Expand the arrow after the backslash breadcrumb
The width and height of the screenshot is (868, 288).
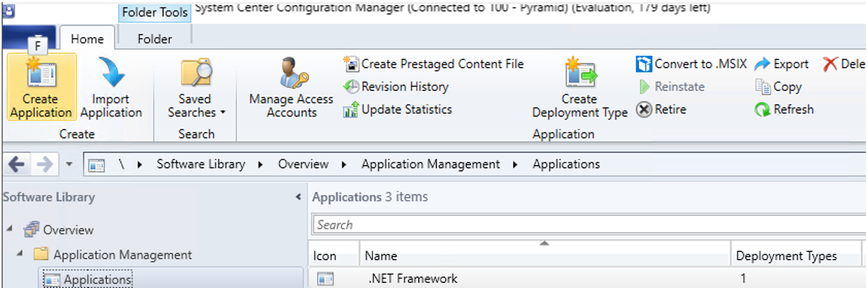(x=140, y=165)
